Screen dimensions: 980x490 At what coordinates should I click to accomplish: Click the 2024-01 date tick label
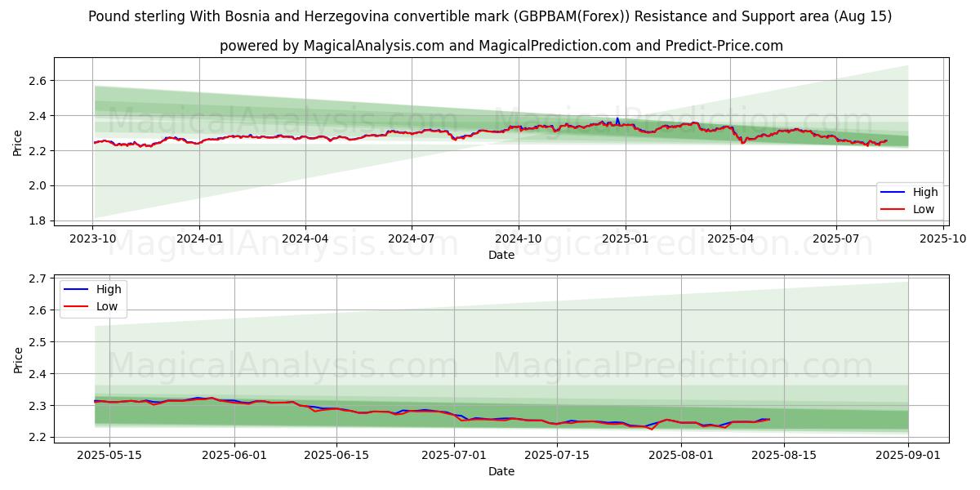click(x=199, y=238)
